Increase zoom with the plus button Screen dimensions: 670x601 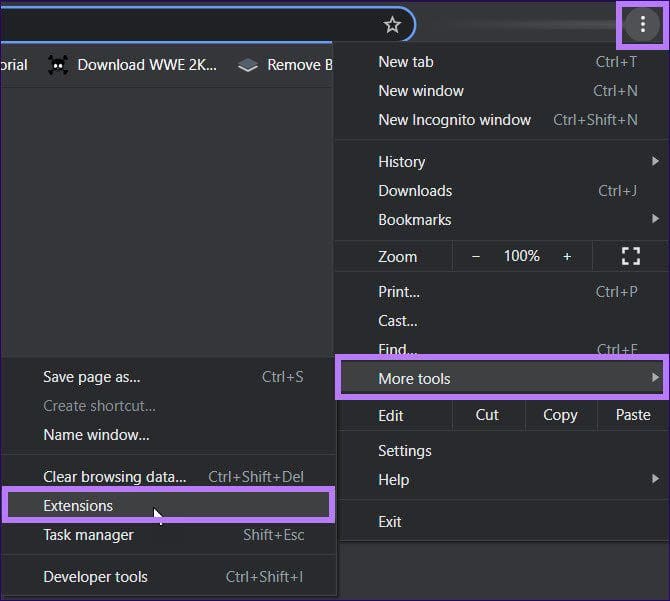(x=567, y=256)
